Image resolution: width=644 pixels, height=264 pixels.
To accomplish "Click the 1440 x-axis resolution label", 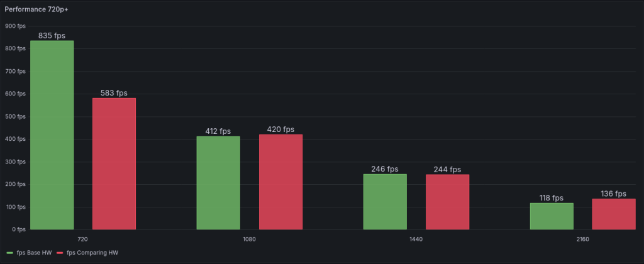I will pyautogui.click(x=416, y=239).
